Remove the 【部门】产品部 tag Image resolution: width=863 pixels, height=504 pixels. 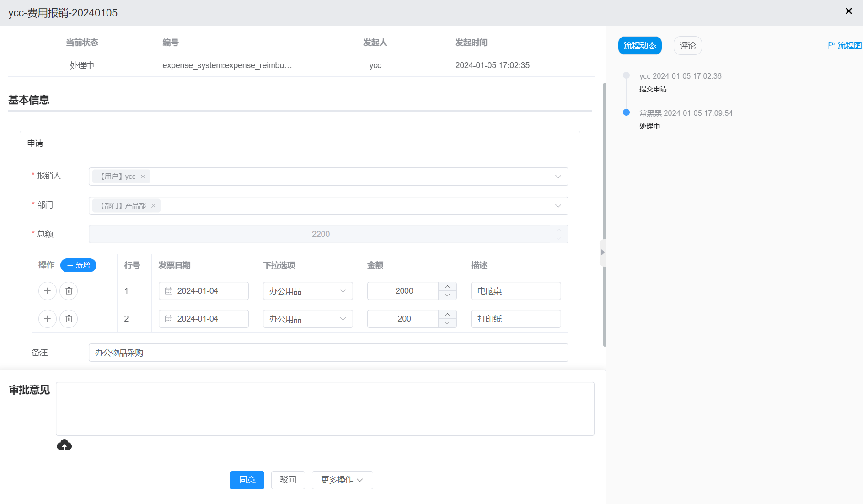click(153, 206)
